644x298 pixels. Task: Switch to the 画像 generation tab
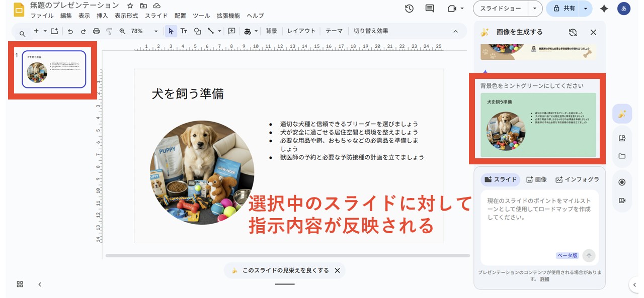coord(536,179)
